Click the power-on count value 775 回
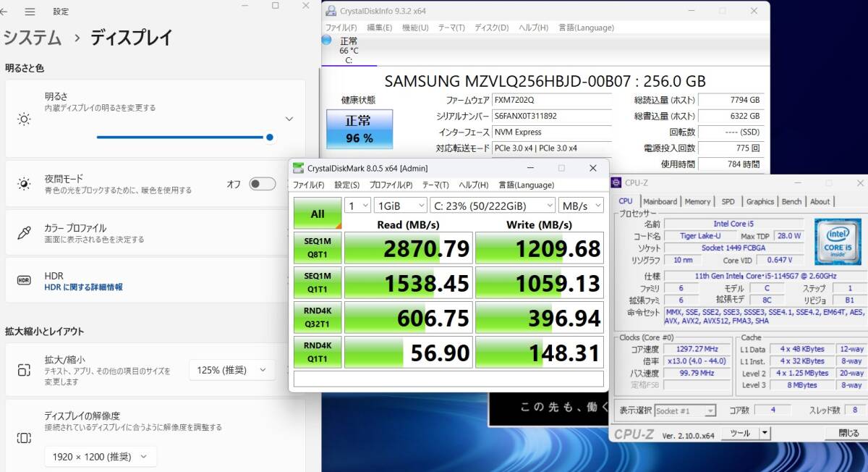The image size is (868, 472). (x=731, y=148)
